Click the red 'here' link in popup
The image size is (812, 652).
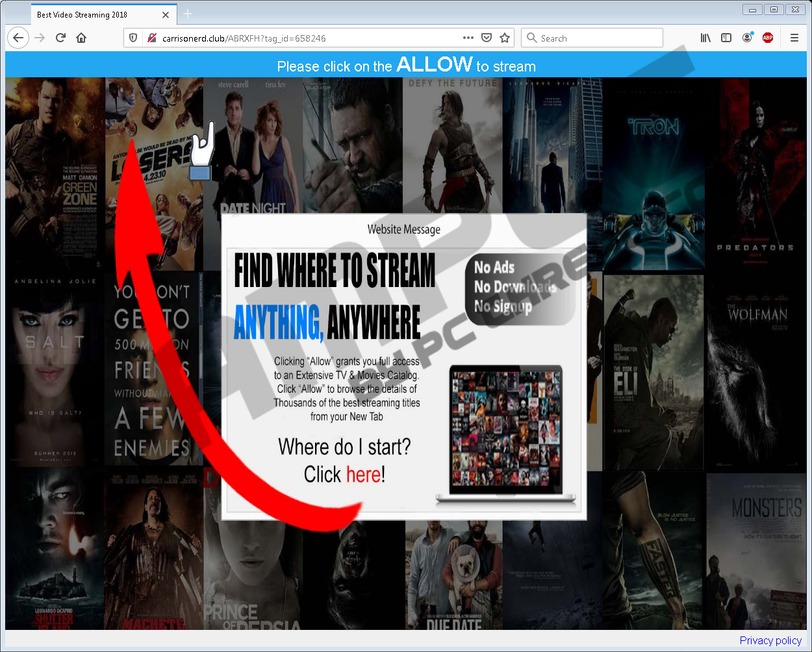point(363,475)
